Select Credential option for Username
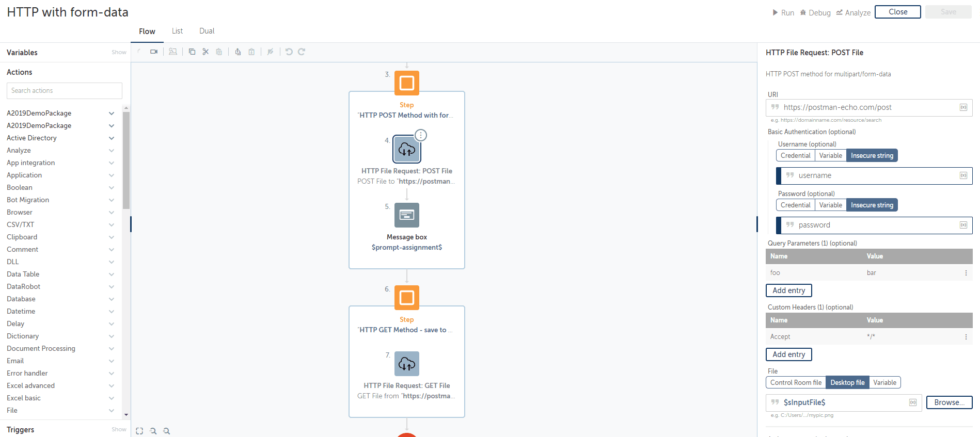Screen dimensions: 980x437 795,155
